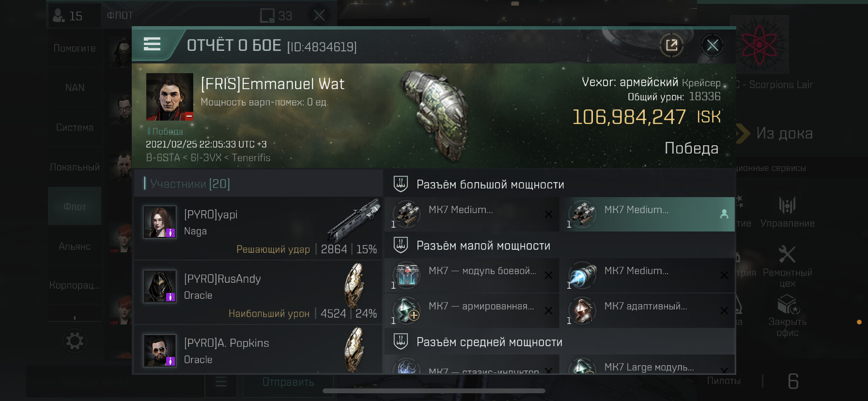The image size is (868, 401).
Task: Click MK7 combat module icon in low slot
Action: coord(406,275)
